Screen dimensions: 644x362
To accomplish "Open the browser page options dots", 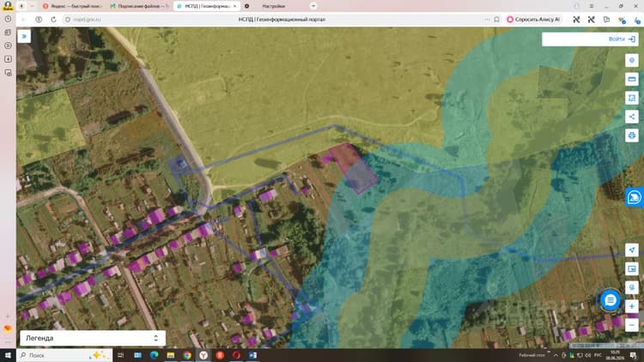I will click(x=487, y=19).
